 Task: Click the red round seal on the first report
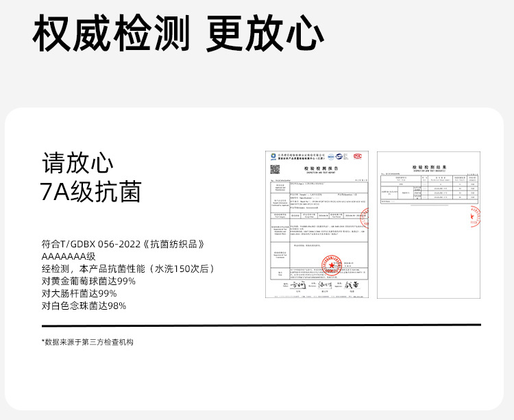click(332, 264)
